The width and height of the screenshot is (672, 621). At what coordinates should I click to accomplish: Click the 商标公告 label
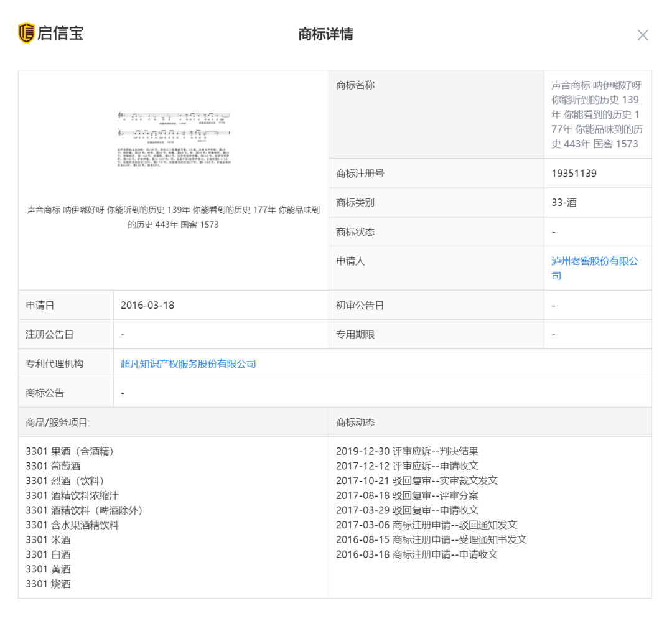point(45,393)
